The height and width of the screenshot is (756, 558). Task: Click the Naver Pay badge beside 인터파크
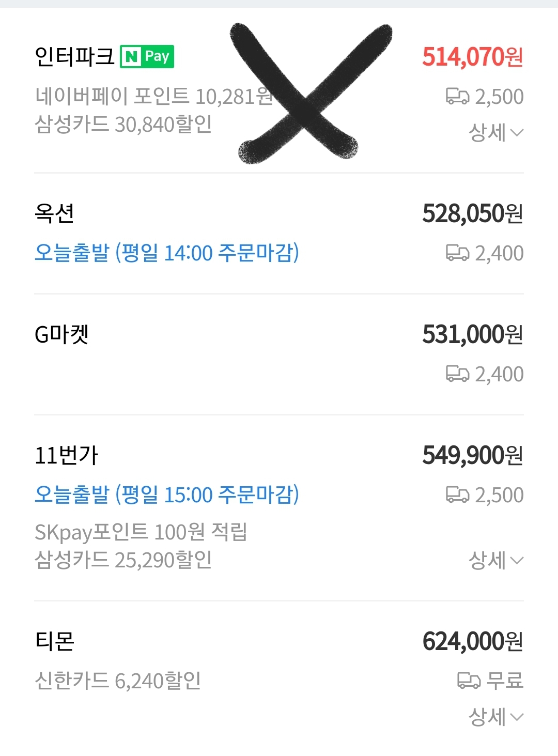[x=147, y=57]
